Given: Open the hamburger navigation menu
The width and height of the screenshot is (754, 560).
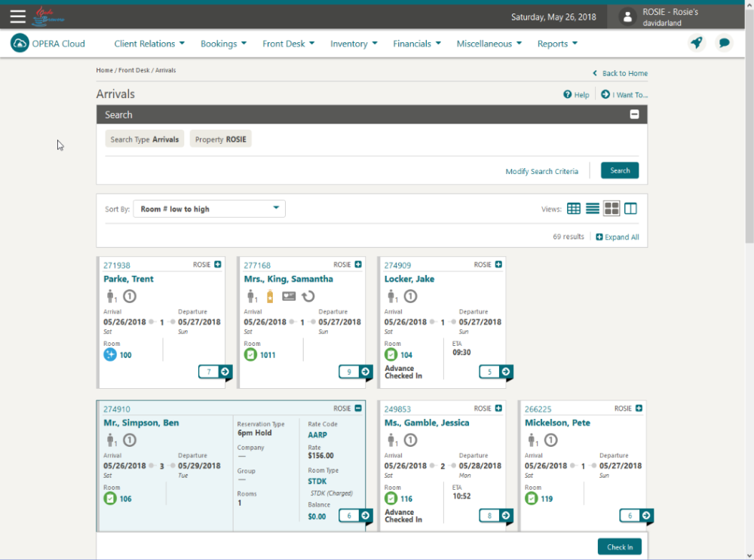Looking at the screenshot, I should tap(18, 17).
